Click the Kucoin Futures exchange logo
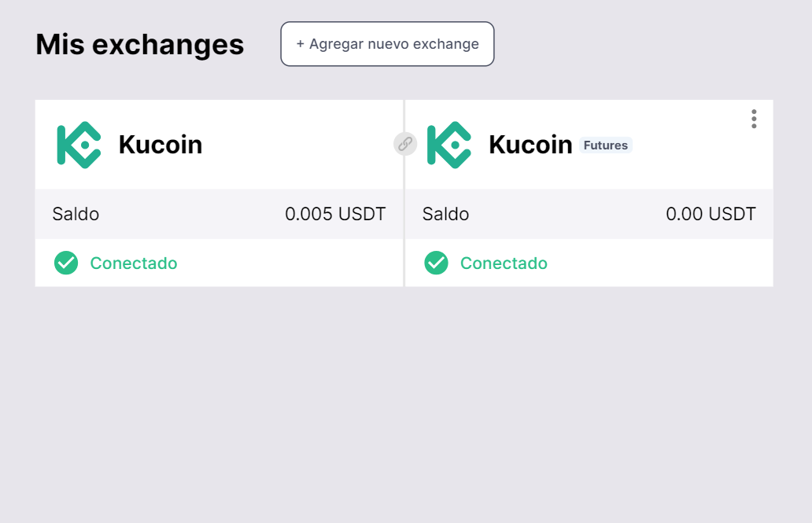The height and width of the screenshot is (523, 812). tap(448, 145)
